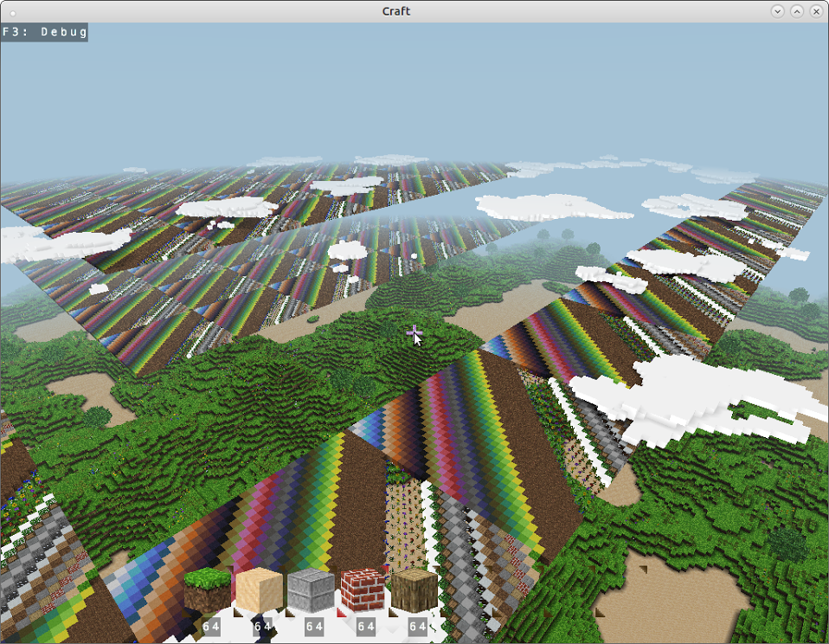Image resolution: width=829 pixels, height=644 pixels.
Task: Click the count 64 under grass block
Action: tap(211, 627)
